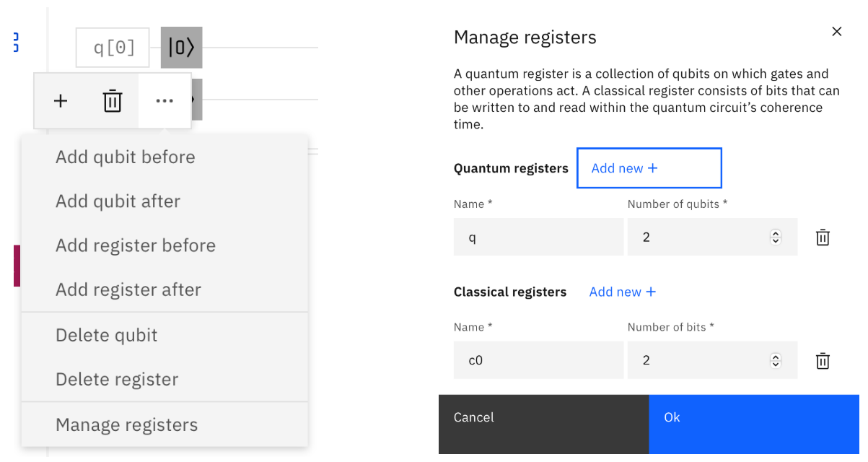868x462 pixels.
Task: Delete the classical register c0
Action: pos(823,361)
